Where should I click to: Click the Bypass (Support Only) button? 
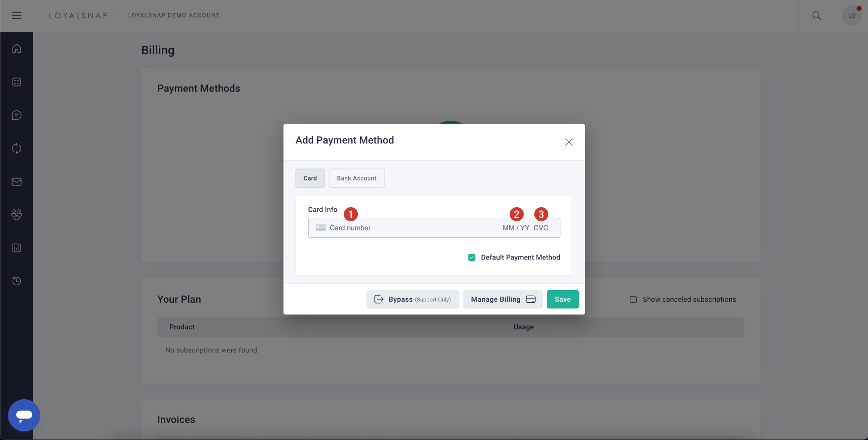click(413, 299)
